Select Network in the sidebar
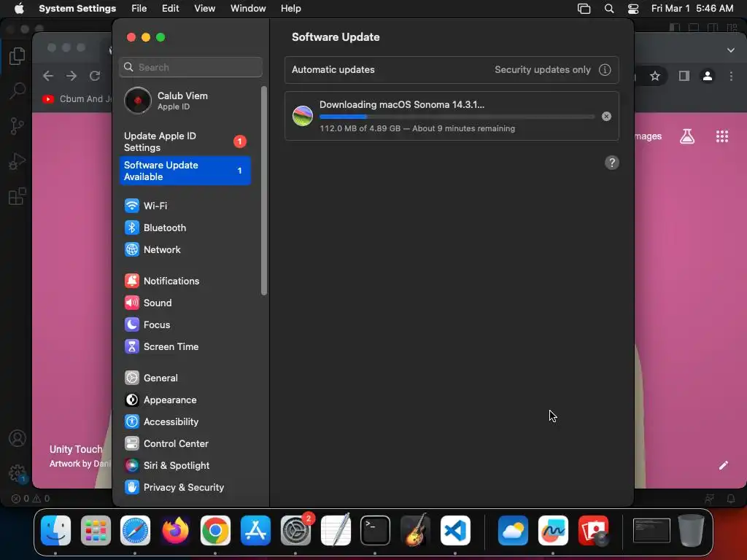 click(x=185, y=249)
